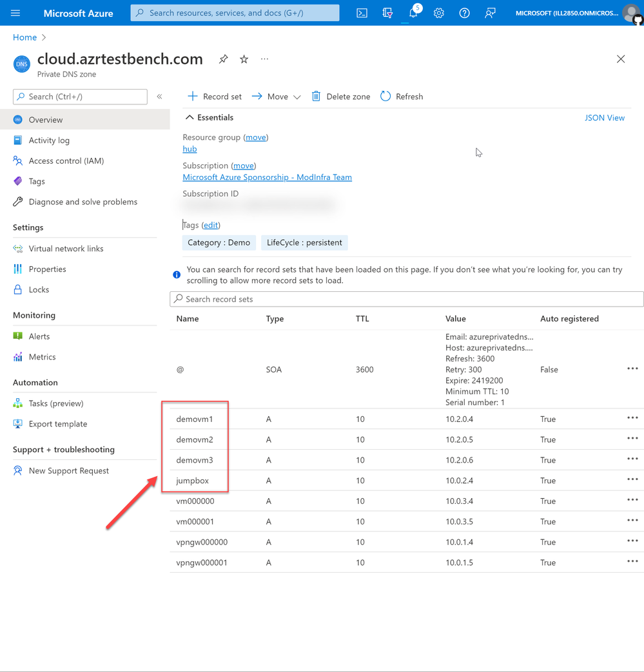Open demovm3 row ellipsis menu
Screen dimensions: 644x672
pos(632,459)
